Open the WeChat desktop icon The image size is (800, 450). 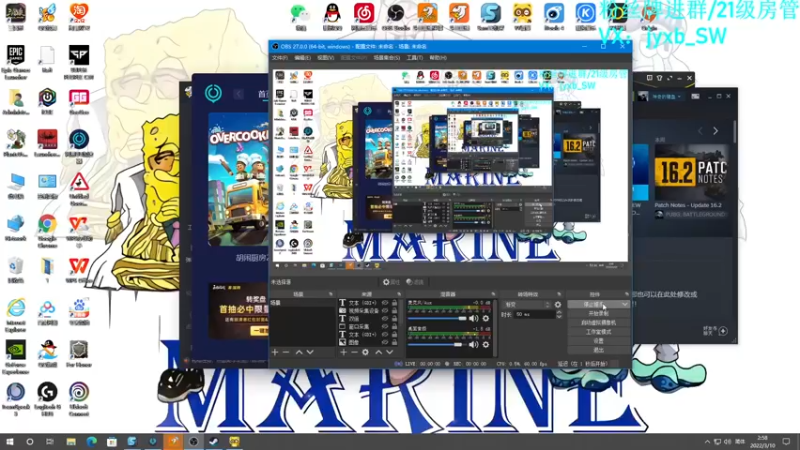pos(301,17)
